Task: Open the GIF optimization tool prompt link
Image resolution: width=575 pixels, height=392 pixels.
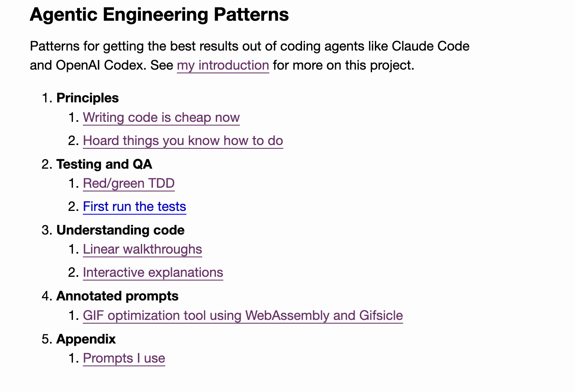Action: coord(243,316)
